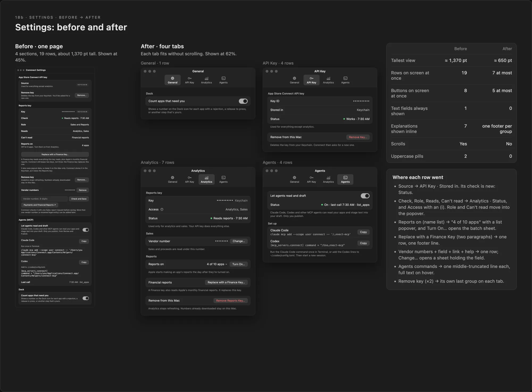Click the Works · 7:30 AM status value
This screenshot has width=532, height=392.
(x=356, y=119)
